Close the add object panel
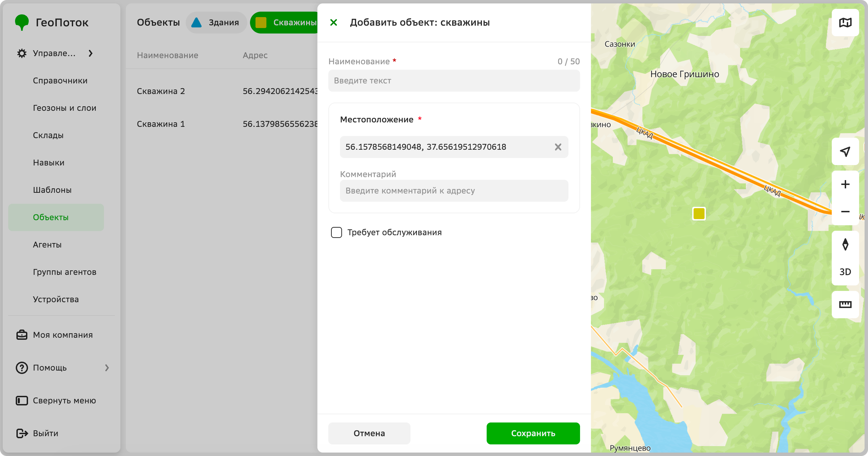The width and height of the screenshot is (868, 456). tap(333, 23)
